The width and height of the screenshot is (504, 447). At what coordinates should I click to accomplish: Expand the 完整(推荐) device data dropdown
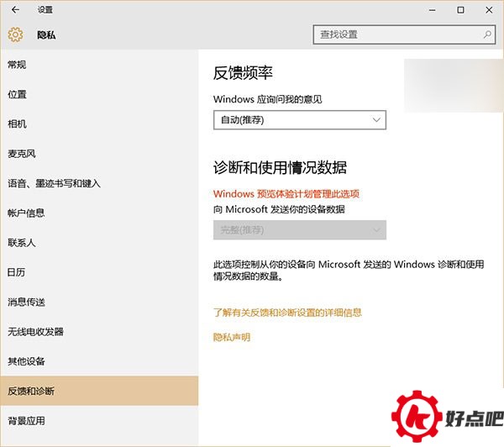click(x=299, y=229)
